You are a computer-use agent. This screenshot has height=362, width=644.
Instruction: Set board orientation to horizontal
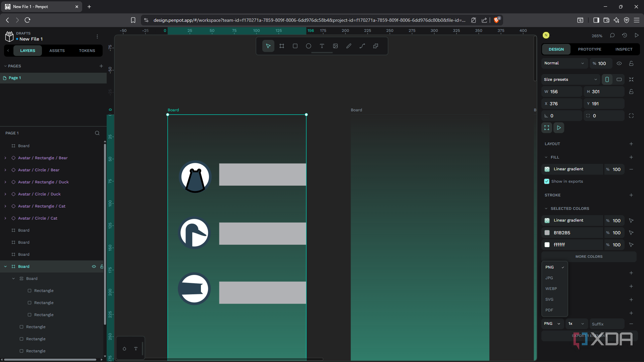[x=619, y=79]
